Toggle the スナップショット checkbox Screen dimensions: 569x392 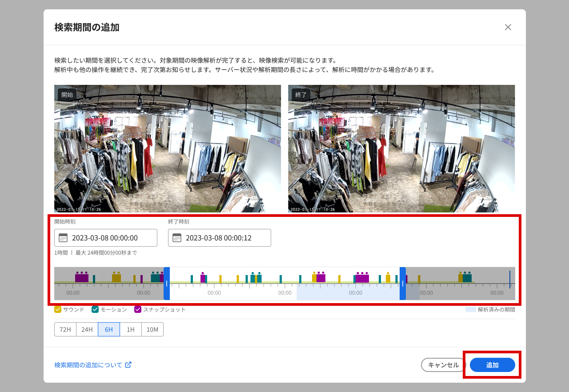(x=138, y=309)
